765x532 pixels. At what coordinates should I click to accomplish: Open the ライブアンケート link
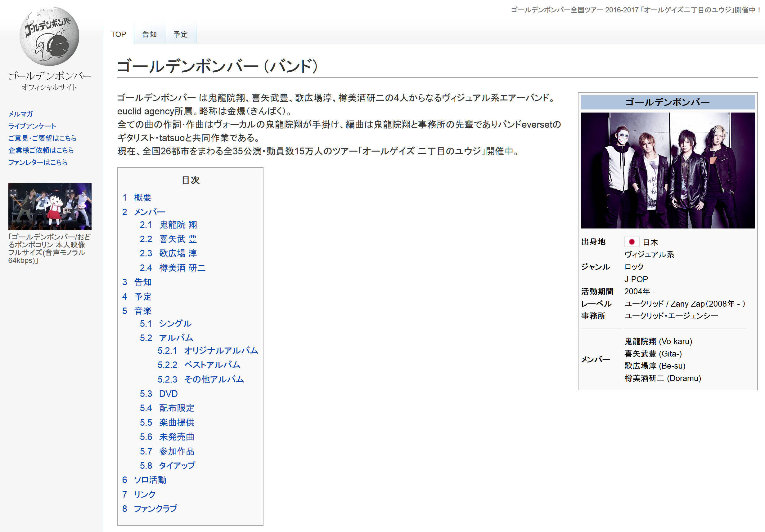32,126
